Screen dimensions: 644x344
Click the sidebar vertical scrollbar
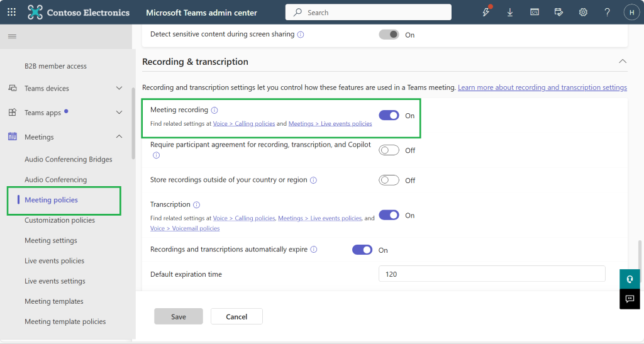point(133,123)
